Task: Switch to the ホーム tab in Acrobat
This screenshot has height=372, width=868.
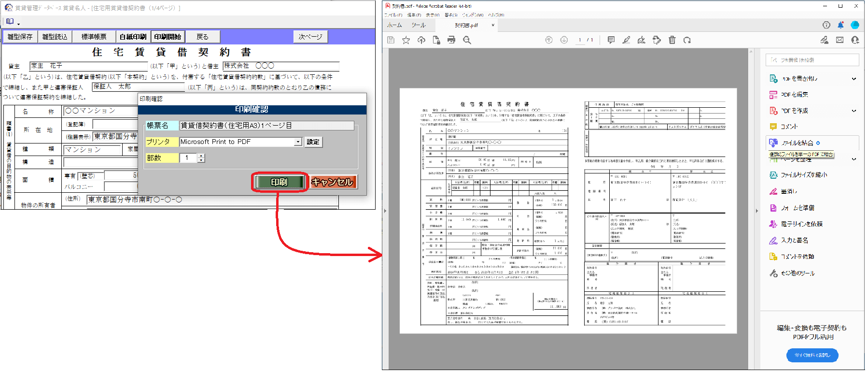Action: click(x=394, y=25)
